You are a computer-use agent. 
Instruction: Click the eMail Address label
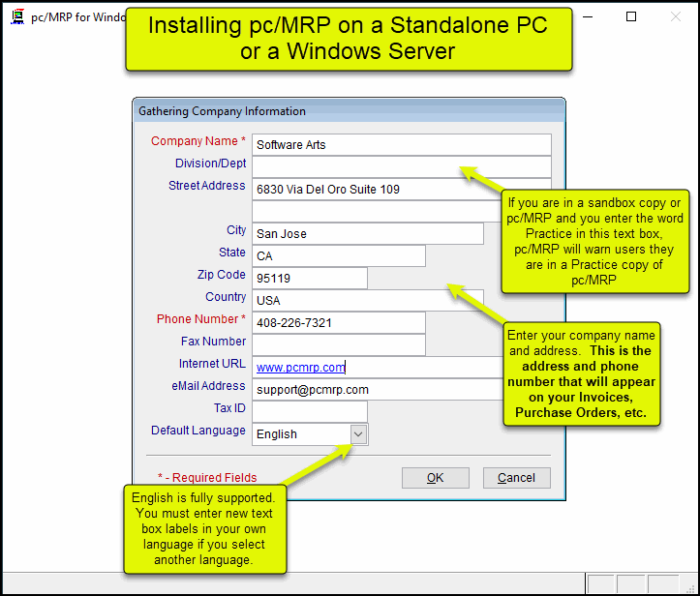[x=208, y=386]
